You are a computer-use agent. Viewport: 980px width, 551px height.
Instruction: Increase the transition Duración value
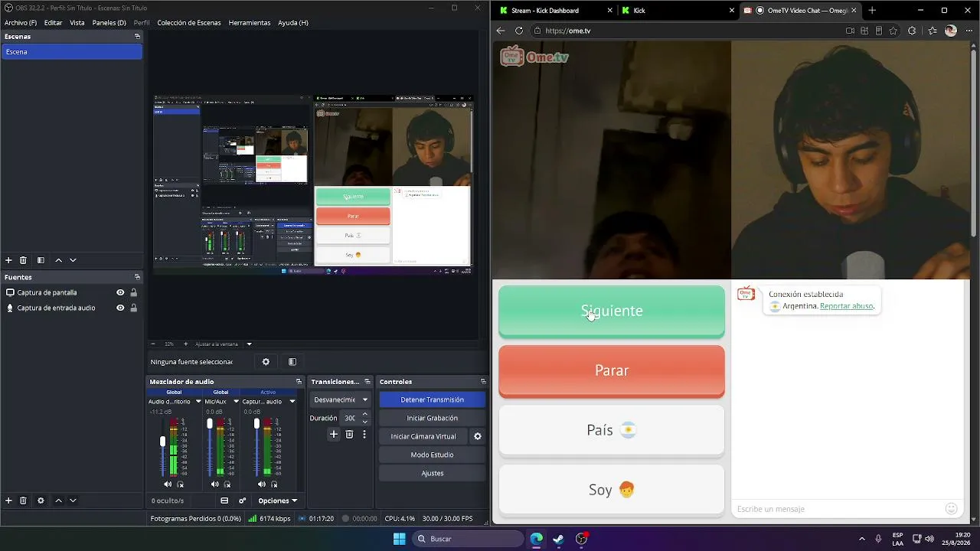[364, 414]
